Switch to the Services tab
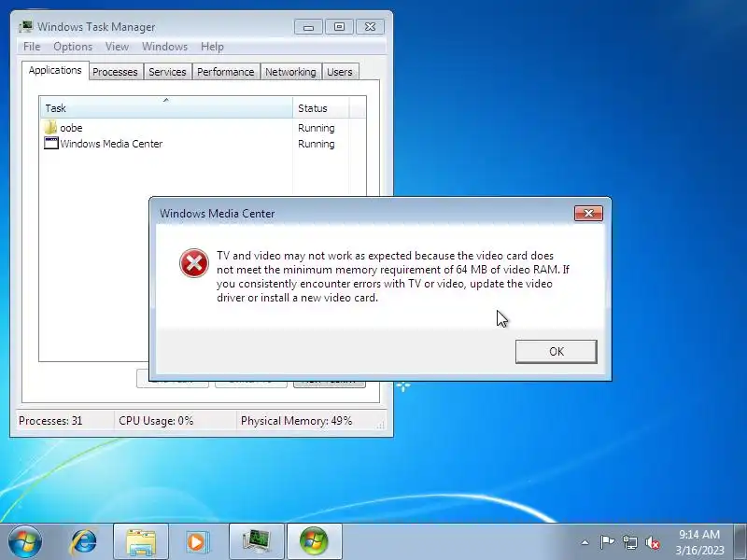This screenshot has height=560, width=747. [167, 72]
